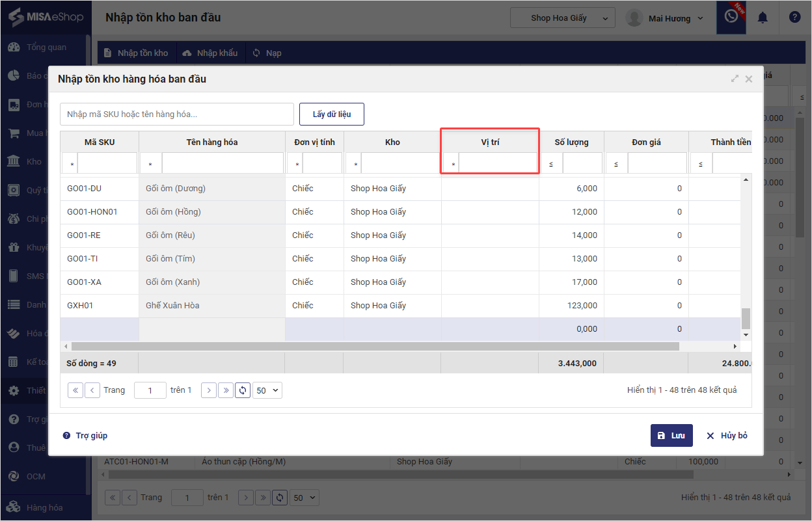This screenshot has height=521, width=812.
Task: Click the Tên hàng hóa filter input
Action: 223,163
